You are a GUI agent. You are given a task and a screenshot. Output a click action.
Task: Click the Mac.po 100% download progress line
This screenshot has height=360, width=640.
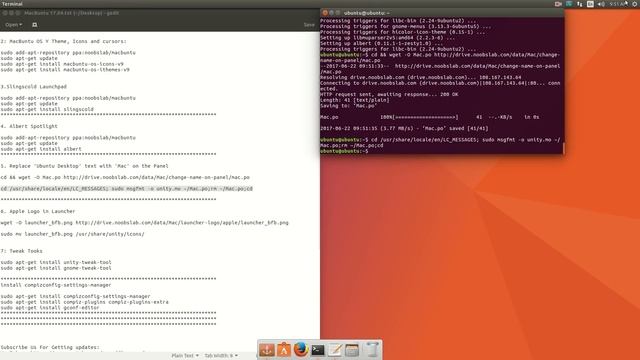pos(430,117)
